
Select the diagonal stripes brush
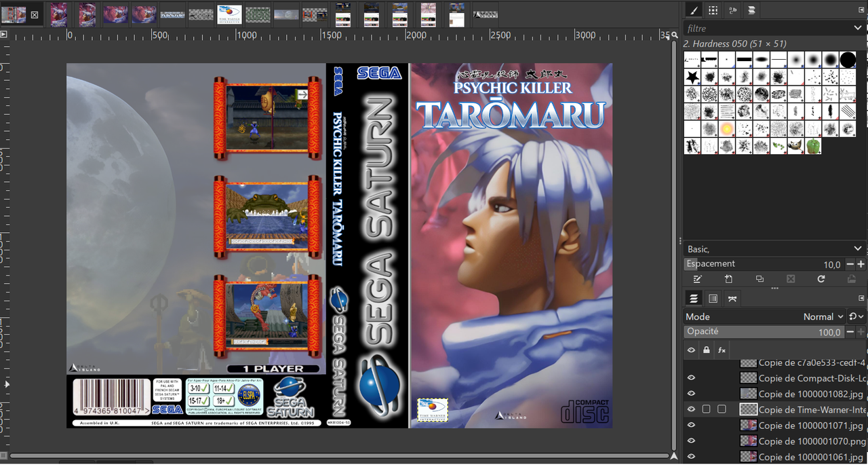[x=848, y=111]
